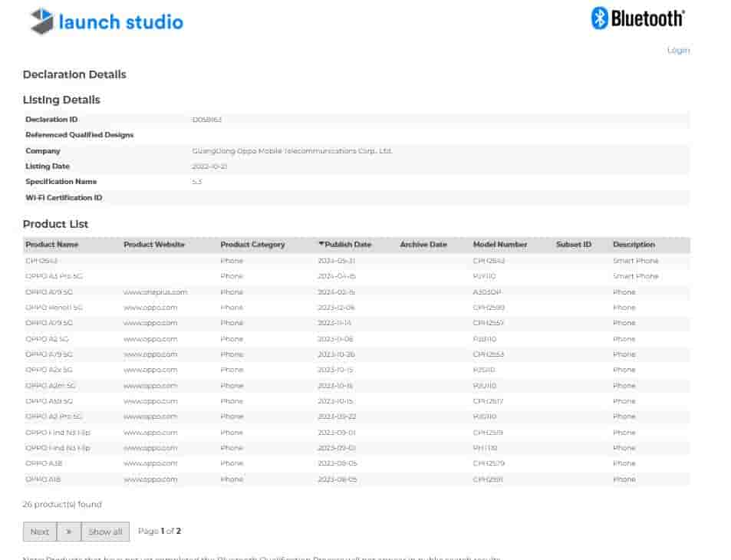Jump to last page with » button
Image resolution: width=731 pixels, height=560 pixels.
tap(68, 532)
